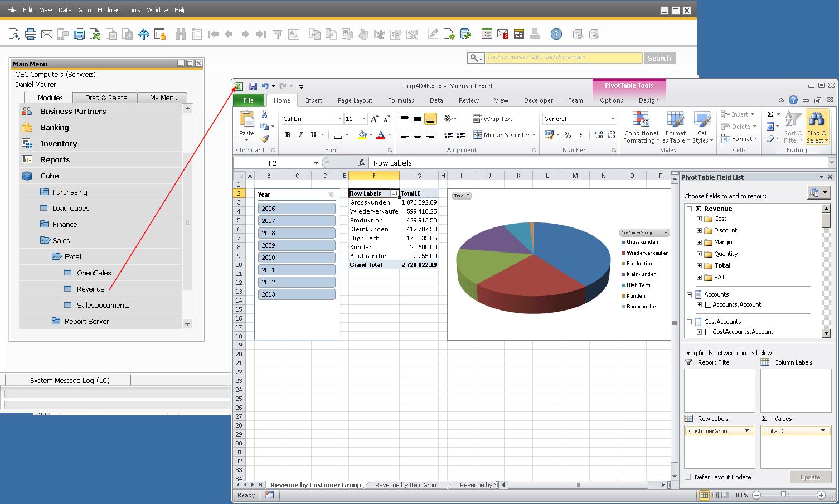Screen dimensions: 839x504
Task: Open TotalLC Values field dropdown
Action: click(x=823, y=431)
